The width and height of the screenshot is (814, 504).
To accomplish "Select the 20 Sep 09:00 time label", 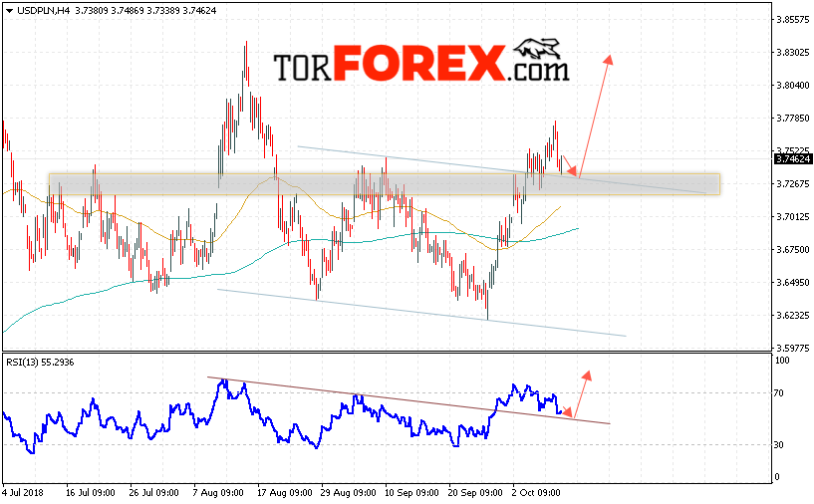I will (475, 492).
